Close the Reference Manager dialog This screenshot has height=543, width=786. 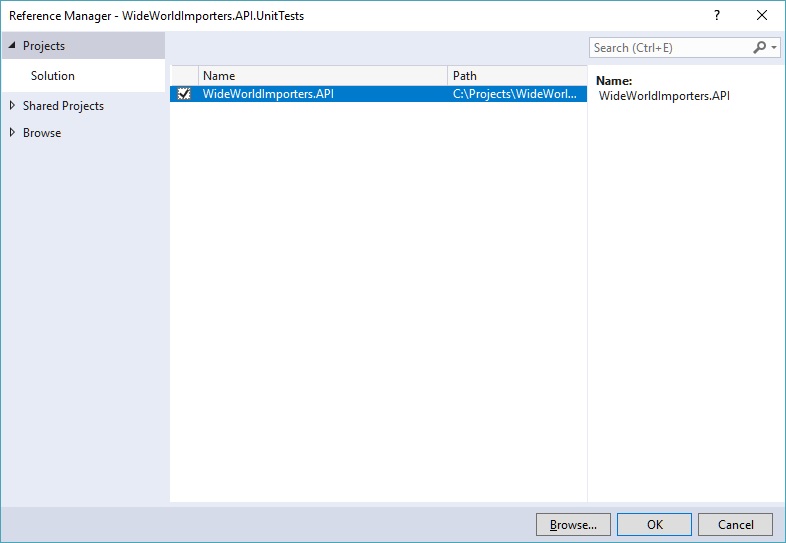(763, 15)
